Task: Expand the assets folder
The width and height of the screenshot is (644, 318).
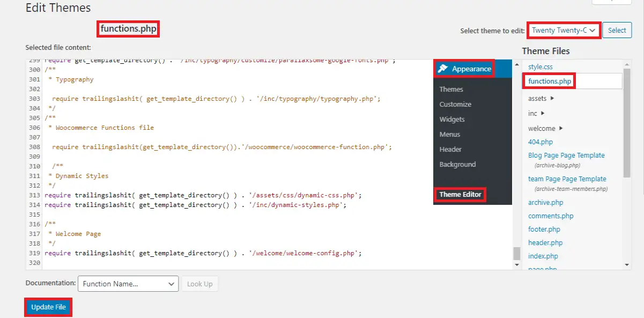Action: (541, 99)
